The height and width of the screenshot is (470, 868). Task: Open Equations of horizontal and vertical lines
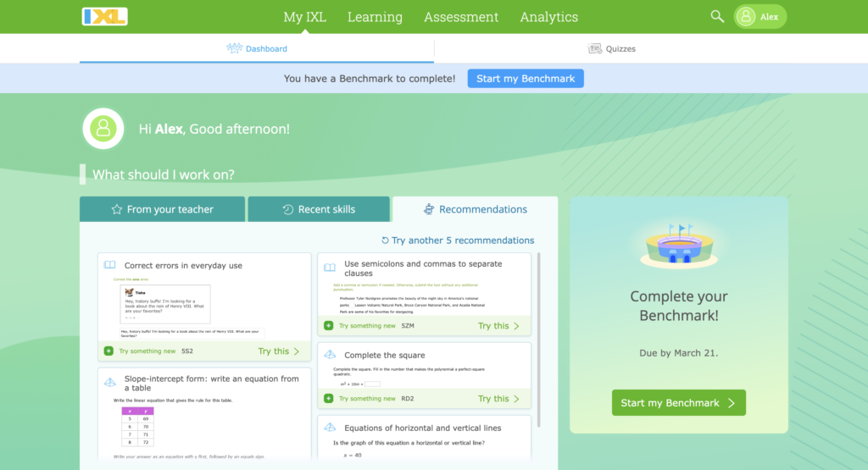[423, 428]
